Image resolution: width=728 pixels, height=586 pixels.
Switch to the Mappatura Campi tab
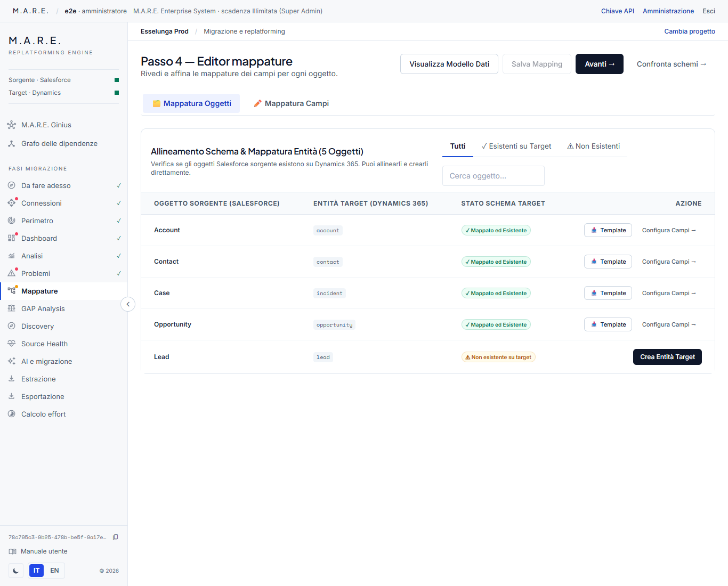click(291, 103)
